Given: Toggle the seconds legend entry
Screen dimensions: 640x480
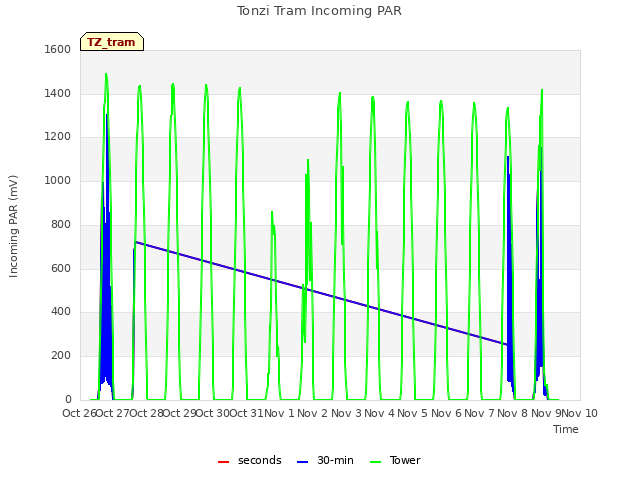Looking at the screenshot, I should point(249,460).
